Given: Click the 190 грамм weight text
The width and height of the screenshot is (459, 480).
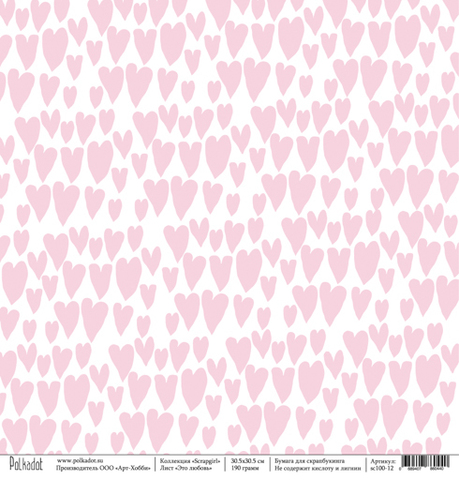Looking at the screenshot, I should pyautogui.click(x=245, y=468).
